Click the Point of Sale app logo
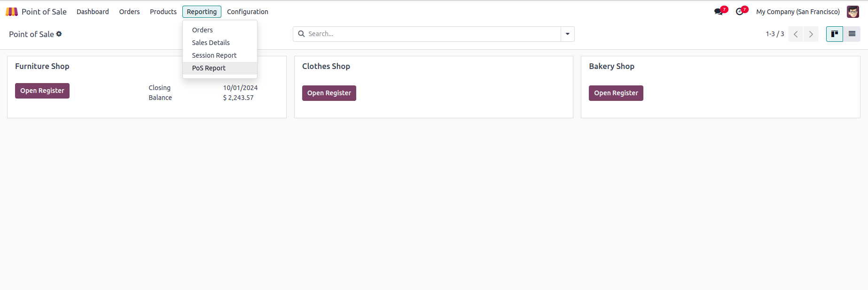The image size is (868, 290). tap(12, 12)
